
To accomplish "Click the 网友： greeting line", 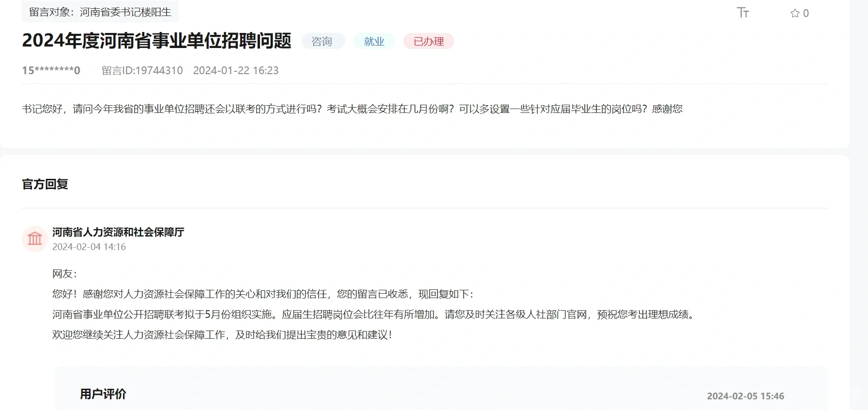I will click(x=65, y=274).
